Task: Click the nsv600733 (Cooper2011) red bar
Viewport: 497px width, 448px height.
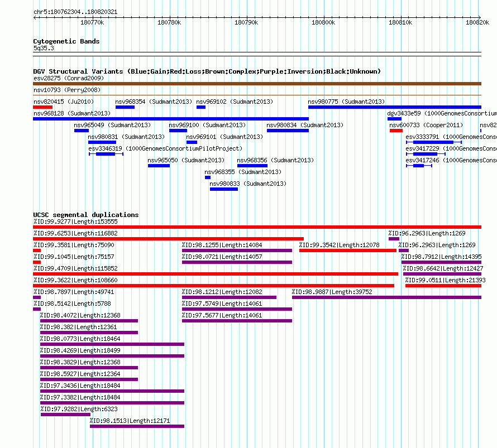Action: click(x=396, y=131)
